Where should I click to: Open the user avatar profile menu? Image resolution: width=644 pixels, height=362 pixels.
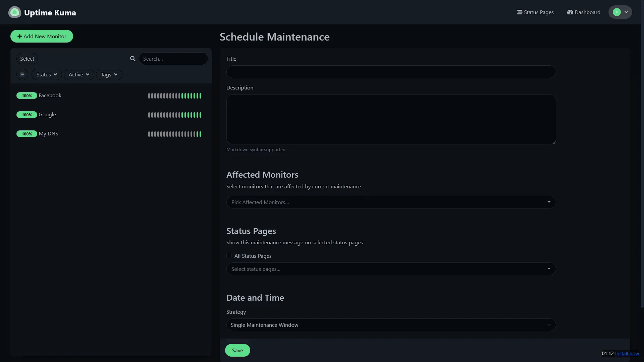point(620,12)
